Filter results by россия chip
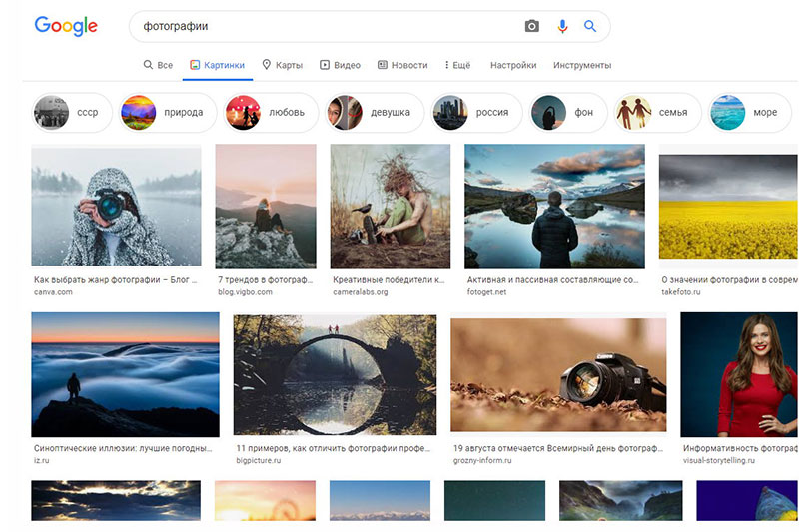Screen dimensions: 799x532 click(476, 113)
